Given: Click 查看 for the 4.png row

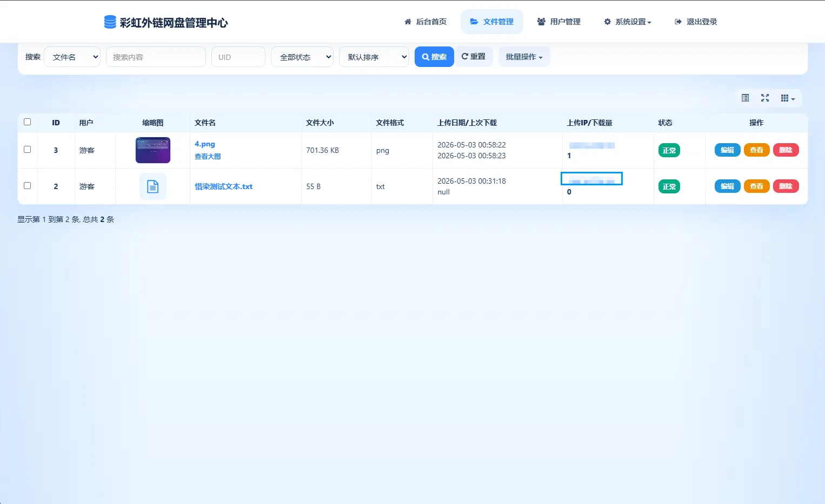Looking at the screenshot, I should point(756,150).
